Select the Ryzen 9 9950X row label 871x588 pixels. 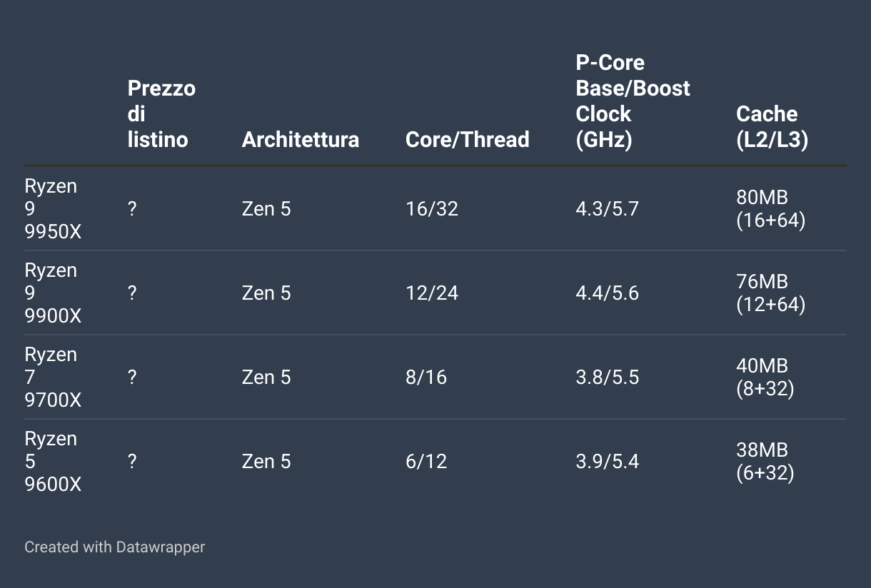click(52, 208)
